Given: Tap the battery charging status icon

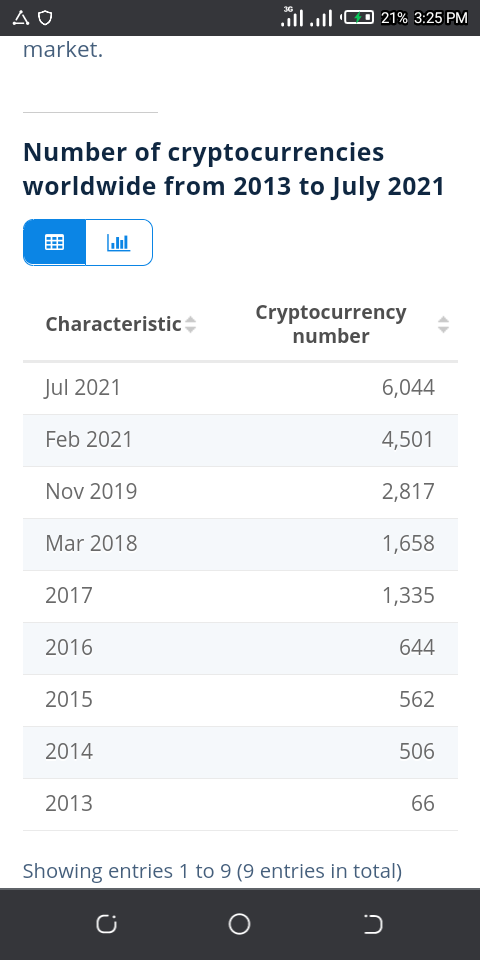Looking at the screenshot, I should pos(358,18).
